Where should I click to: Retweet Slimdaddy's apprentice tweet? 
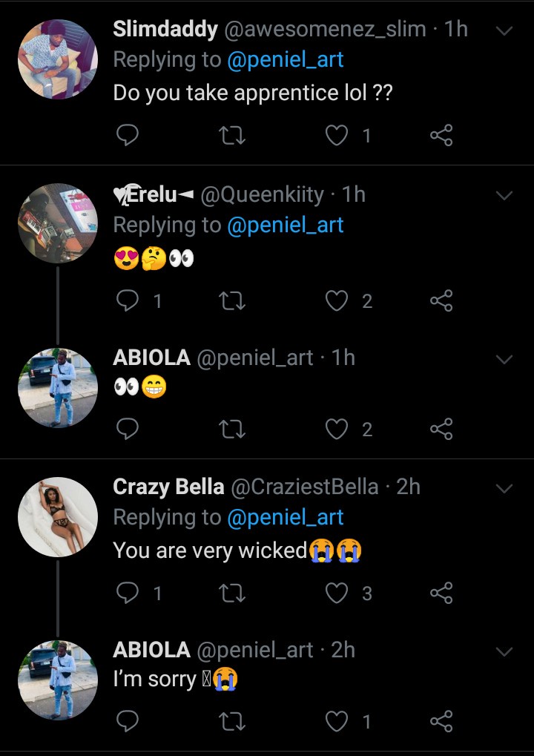pos(233,135)
